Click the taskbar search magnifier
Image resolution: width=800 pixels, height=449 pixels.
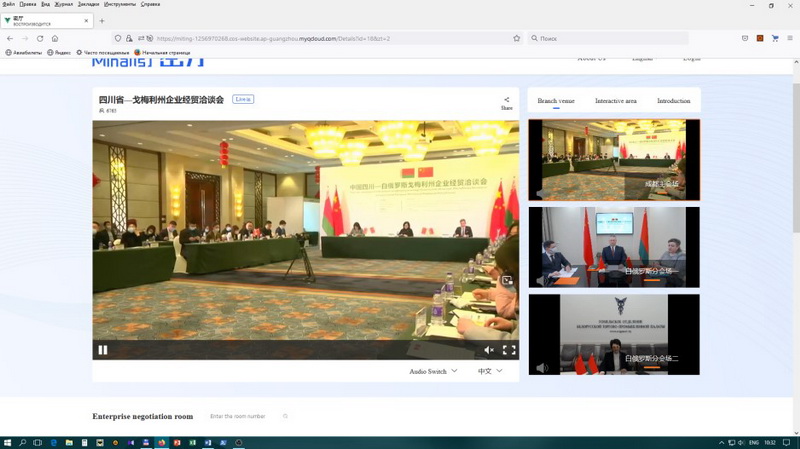(22, 442)
